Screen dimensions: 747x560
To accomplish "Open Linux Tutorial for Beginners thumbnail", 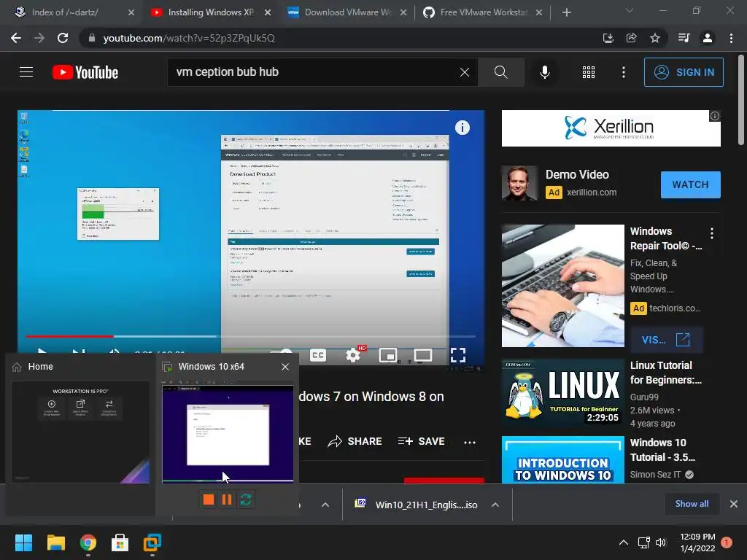I will point(562,392).
